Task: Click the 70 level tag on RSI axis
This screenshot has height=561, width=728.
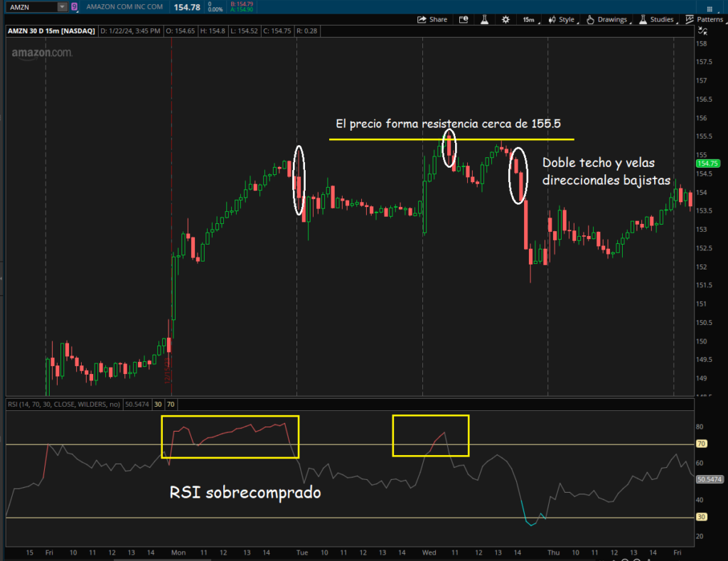Action: [x=701, y=444]
